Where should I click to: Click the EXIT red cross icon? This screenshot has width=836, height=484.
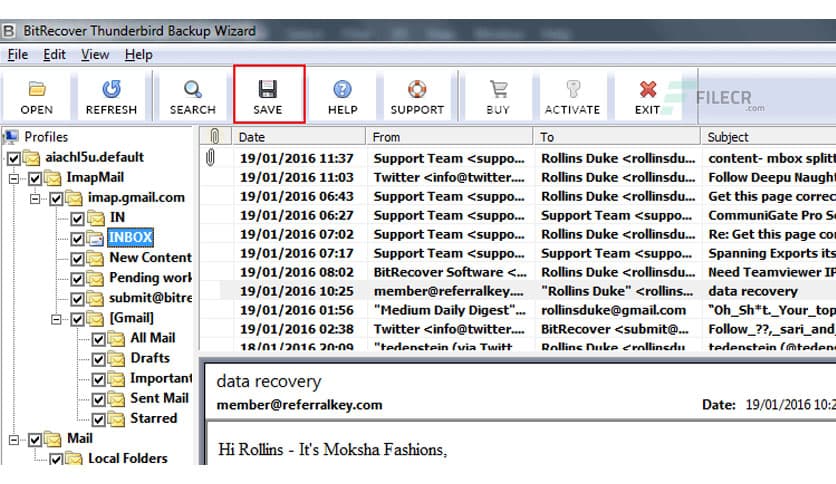pyautogui.click(x=648, y=89)
